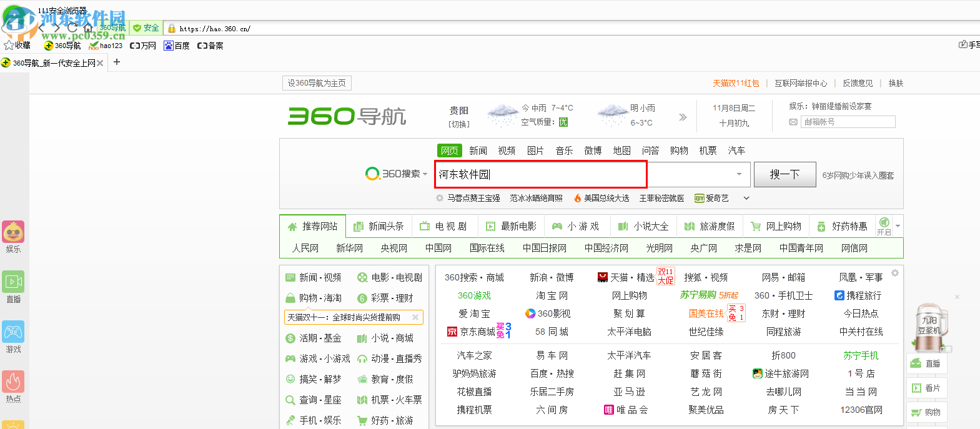Open 互联网举报中心 link
Image resolution: width=980 pixels, height=429 pixels.
click(801, 83)
